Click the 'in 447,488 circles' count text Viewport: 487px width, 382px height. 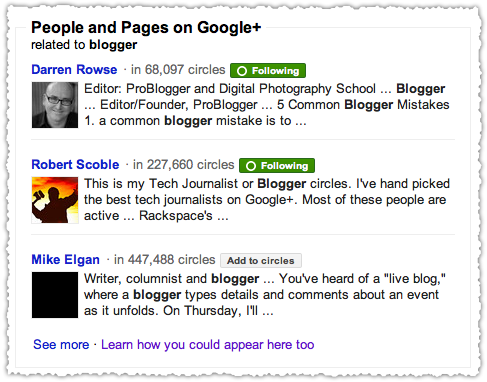click(x=165, y=260)
